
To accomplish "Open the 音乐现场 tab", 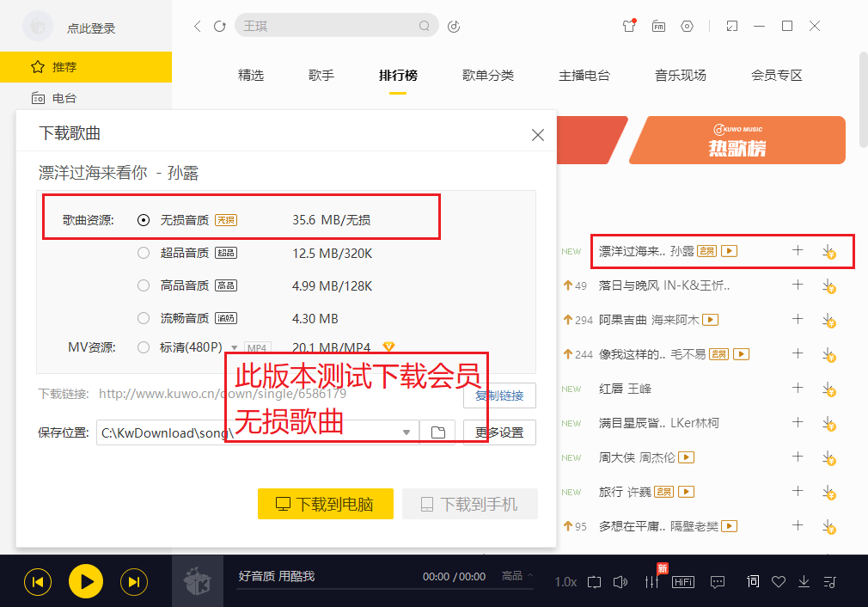I will tap(681, 76).
